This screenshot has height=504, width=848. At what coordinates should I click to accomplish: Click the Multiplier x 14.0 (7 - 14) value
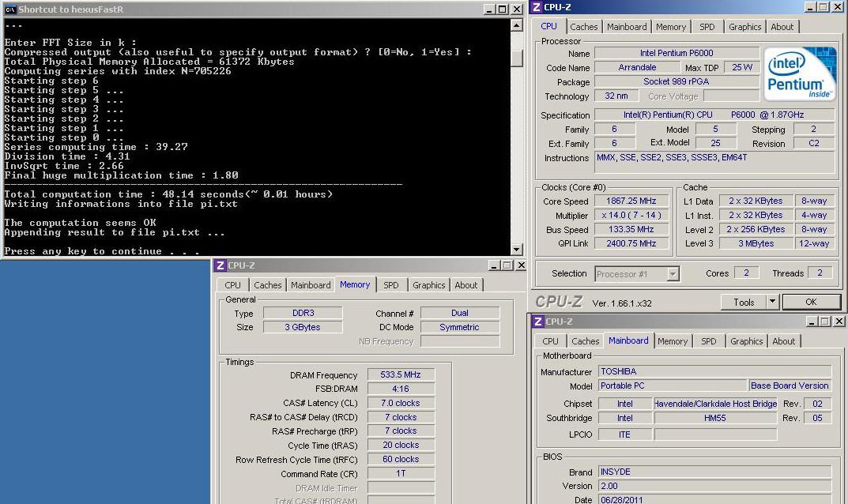pyautogui.click(x=631, y=215)
